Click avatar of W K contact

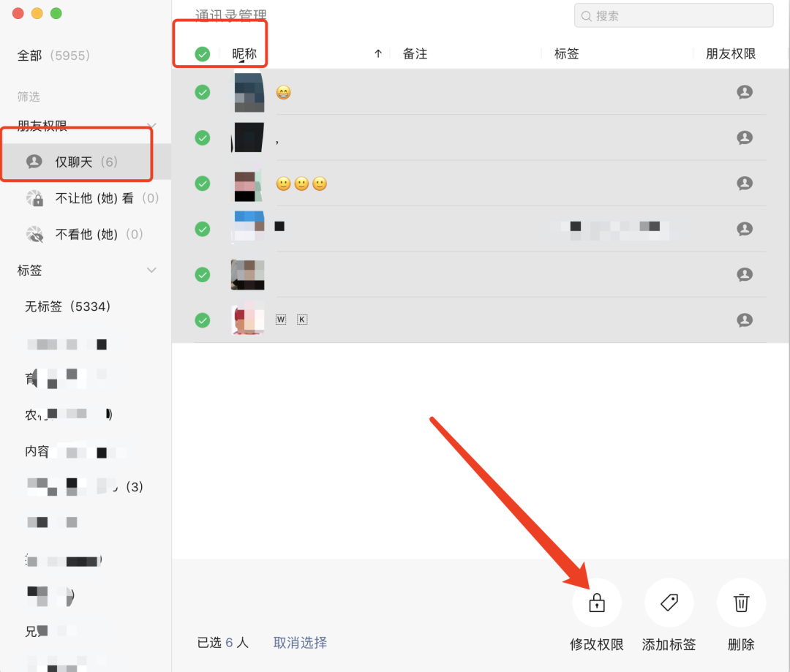(248, 320)
